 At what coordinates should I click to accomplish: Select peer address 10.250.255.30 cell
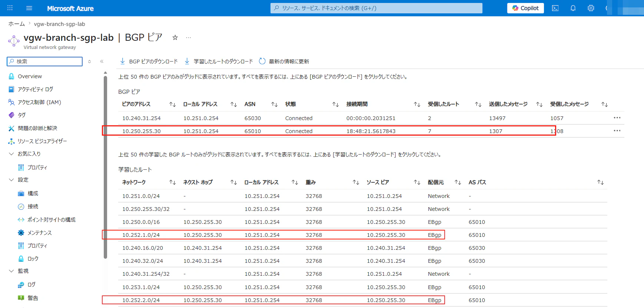tap(142, 131)
